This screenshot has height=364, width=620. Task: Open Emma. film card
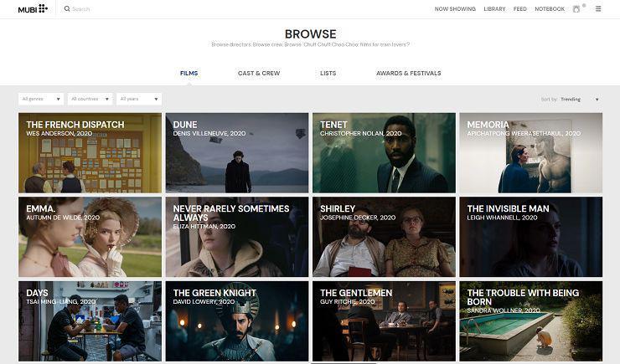(x=90, y=237)
